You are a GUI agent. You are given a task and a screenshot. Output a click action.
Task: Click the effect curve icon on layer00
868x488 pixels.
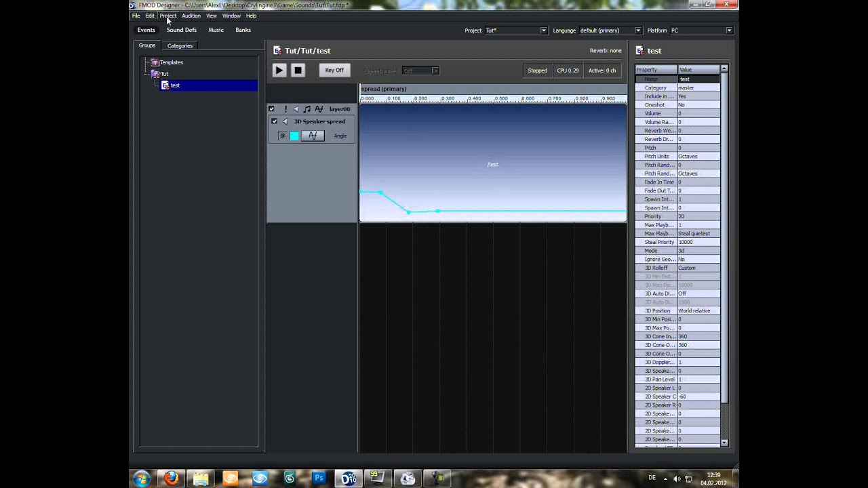click(319, 108)
